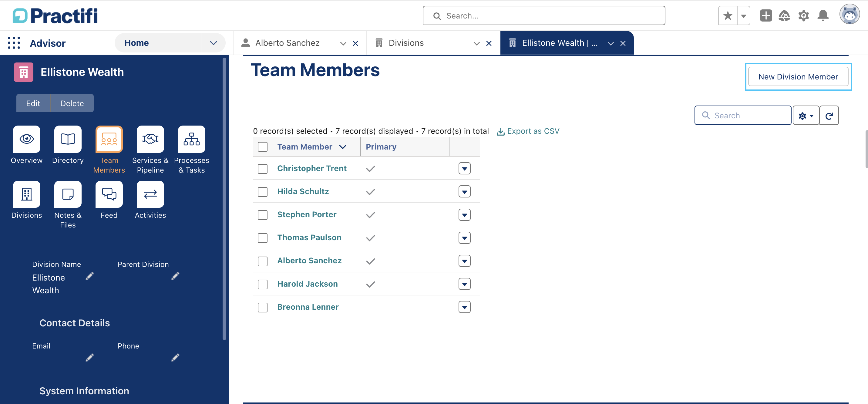Image resolution: width=868 pixels, height=404 pixels.
Task: Check the box for Harold Jackson
Action: pos(262,284)
